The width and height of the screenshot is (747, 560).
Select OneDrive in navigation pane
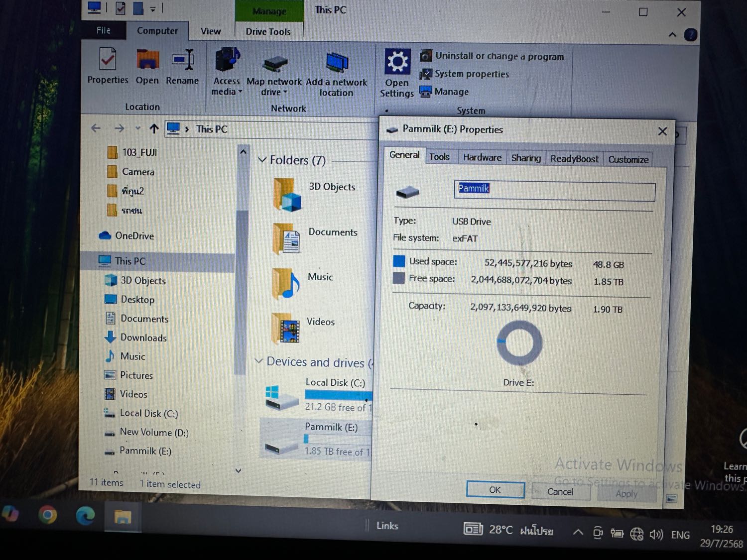tap(126, 235)
